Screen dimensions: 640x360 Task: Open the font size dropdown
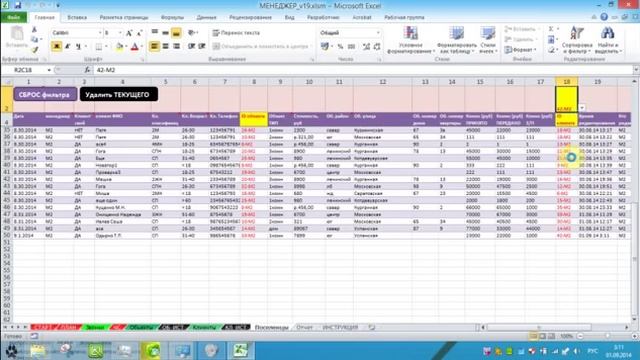tap(120, 33)
